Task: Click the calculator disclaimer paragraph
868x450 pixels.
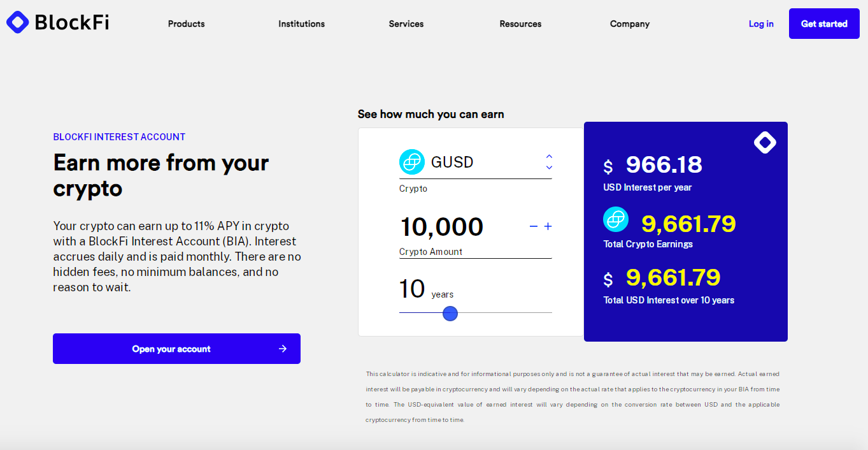Action: (573, 396)
